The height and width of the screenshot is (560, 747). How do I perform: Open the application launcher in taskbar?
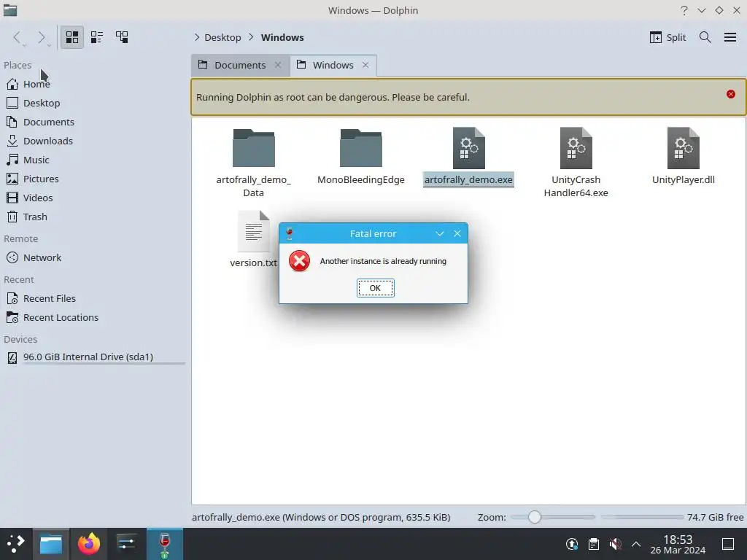[16, 544]
